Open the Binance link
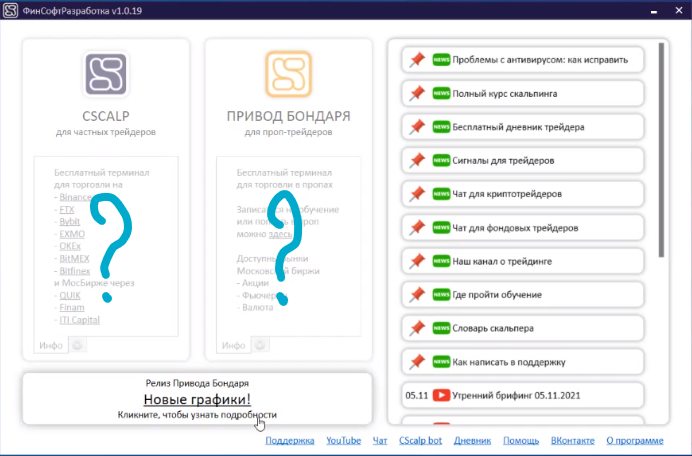The width and height of the screenshot is (692, 456). [76, 197]
